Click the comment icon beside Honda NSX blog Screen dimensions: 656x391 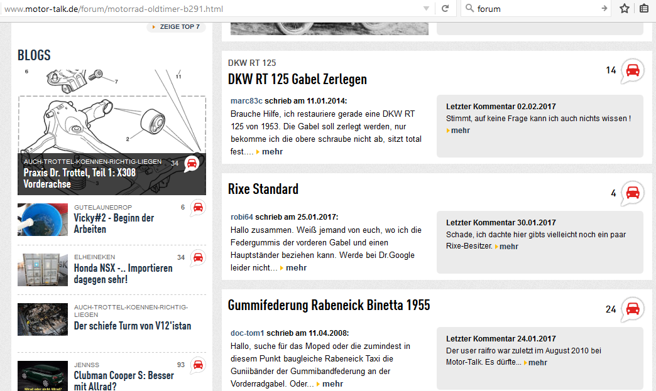point(198,258)
